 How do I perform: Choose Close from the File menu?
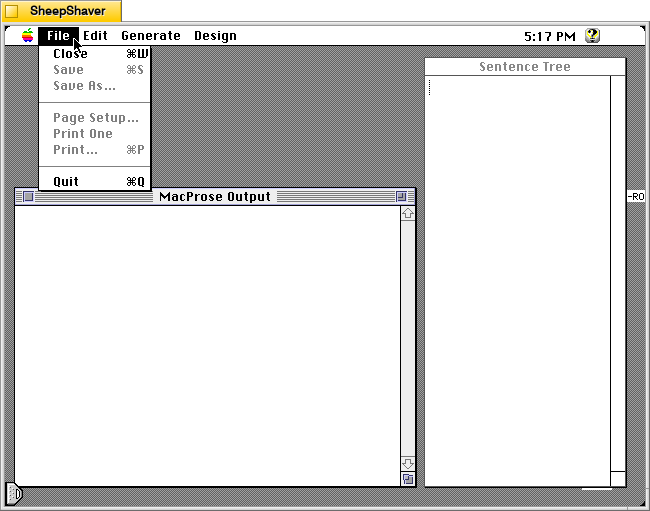click(x=95, y=54)
